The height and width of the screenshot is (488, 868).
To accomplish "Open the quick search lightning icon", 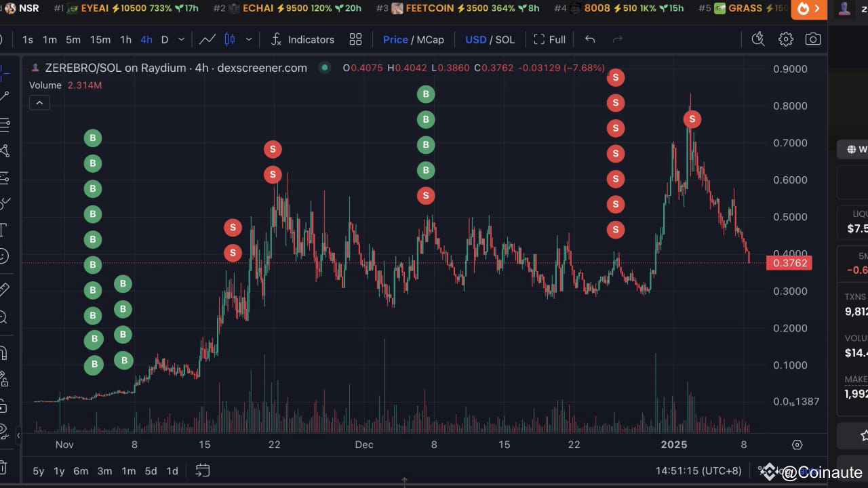I will pyautogui.click(x=758, y=39).
